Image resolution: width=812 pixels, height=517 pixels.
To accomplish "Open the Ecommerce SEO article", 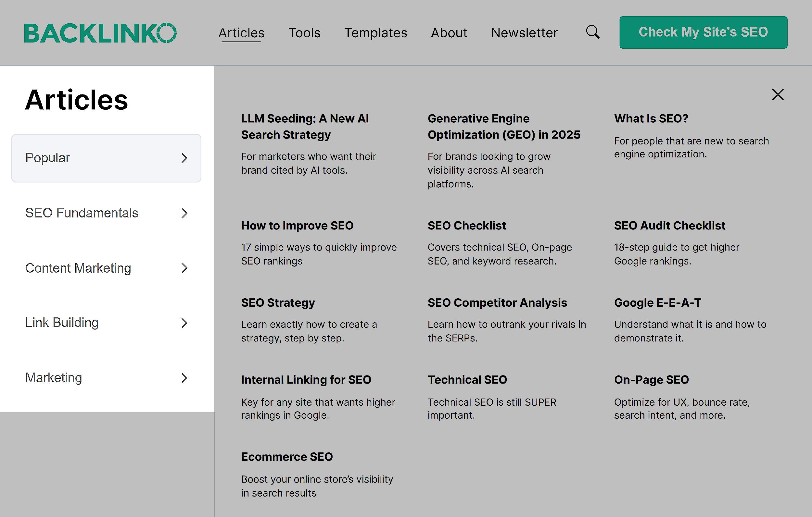I will [x=286, y=457].
